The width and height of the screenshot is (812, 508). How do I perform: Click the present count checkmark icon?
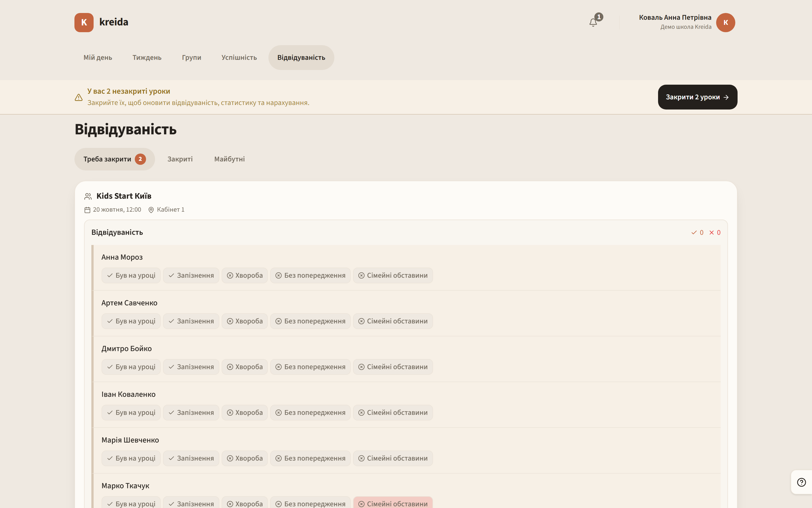tap(694, 233)
